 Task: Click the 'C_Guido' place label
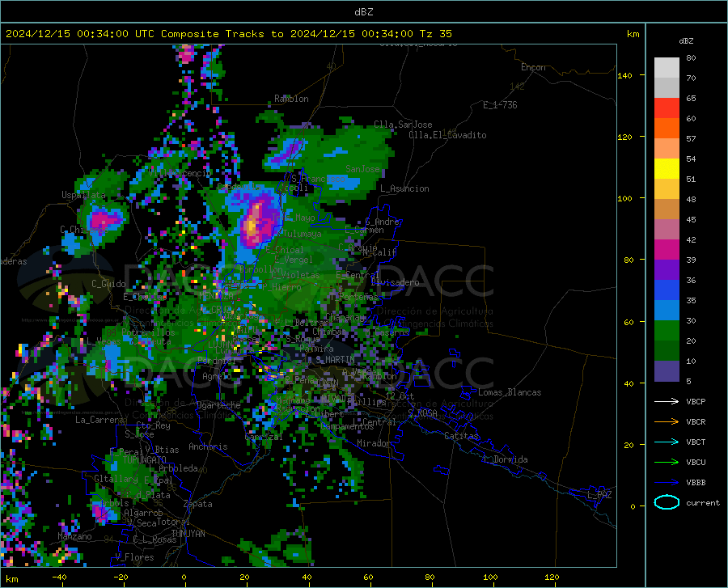click(x=108, y=284)
